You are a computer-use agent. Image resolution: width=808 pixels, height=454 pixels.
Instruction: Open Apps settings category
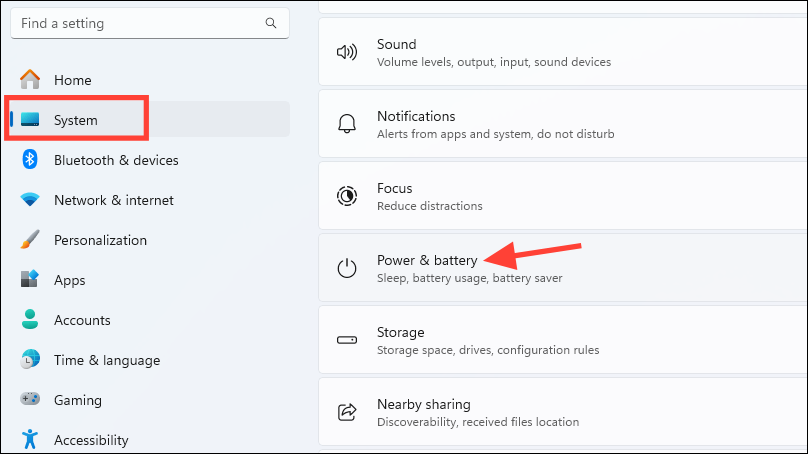tap(70, 280)
